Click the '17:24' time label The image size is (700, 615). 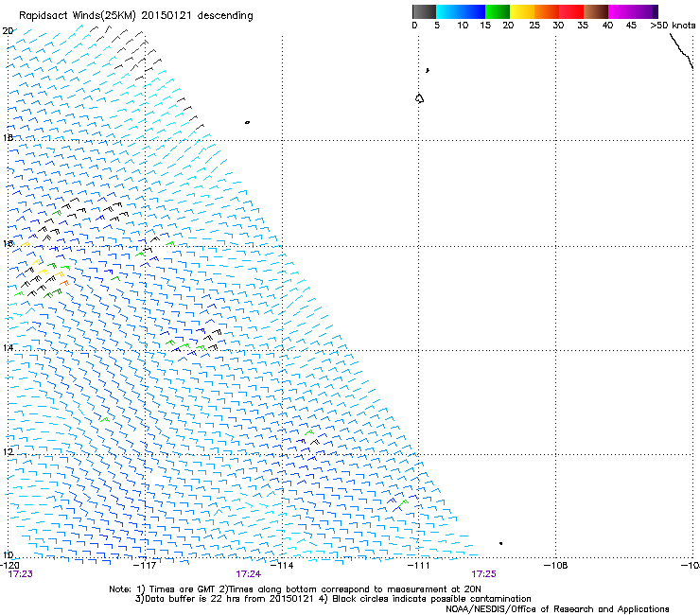pyautogui.click(x=249, y=574)
